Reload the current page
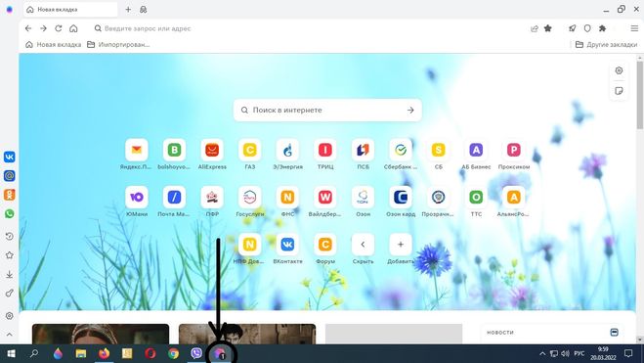Screen dimensions: 644x363 coord(59,28)
